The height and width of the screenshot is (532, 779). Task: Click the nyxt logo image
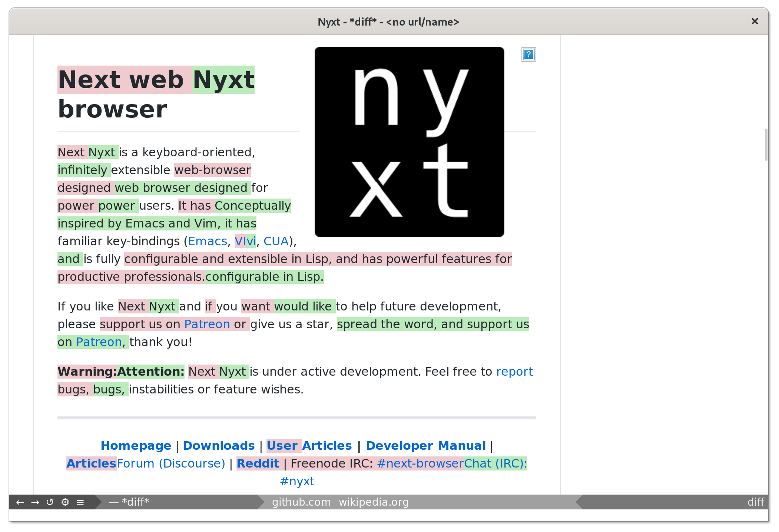(409, 142)
